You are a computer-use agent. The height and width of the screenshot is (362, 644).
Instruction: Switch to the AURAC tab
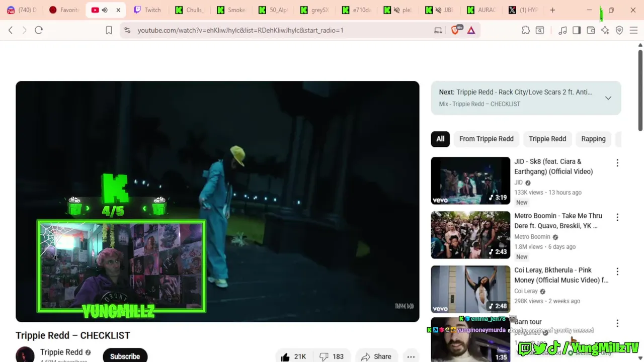(481, 10)
